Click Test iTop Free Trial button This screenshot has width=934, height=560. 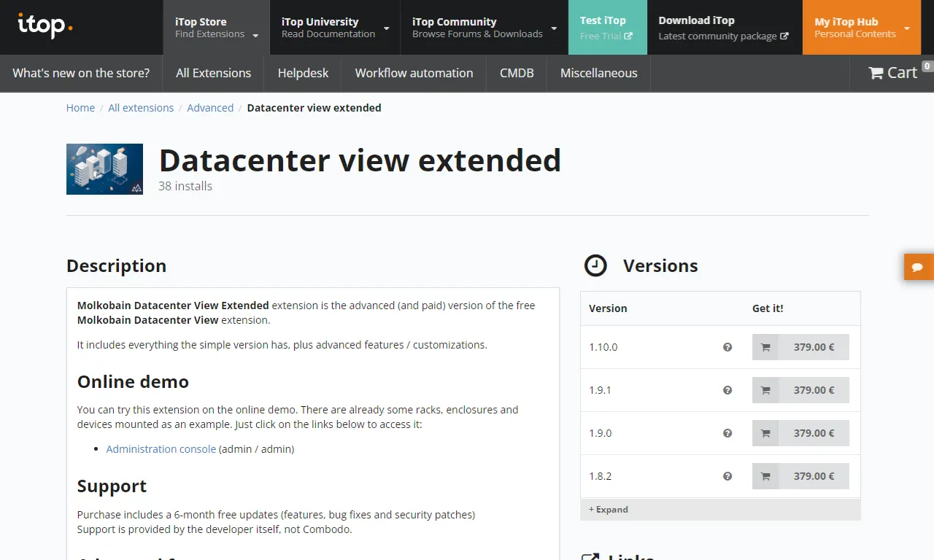[x=607, y=28]
